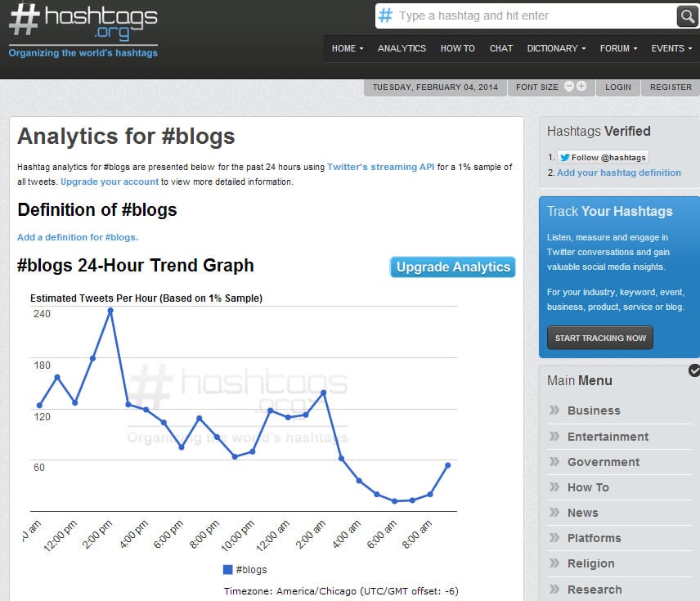700x601 pixels.
Task: Open Government in Main Menu
Action: click(x=604, y=462)
